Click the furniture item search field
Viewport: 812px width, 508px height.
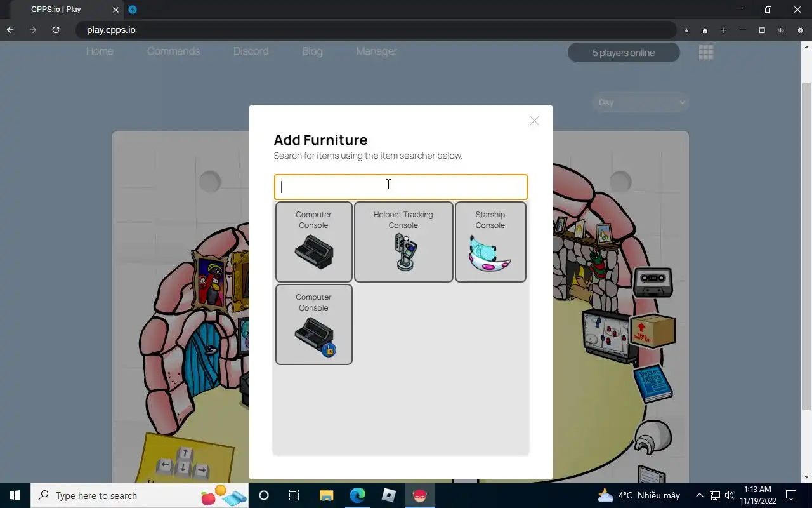pyautogui.click(x=400, y=187)
